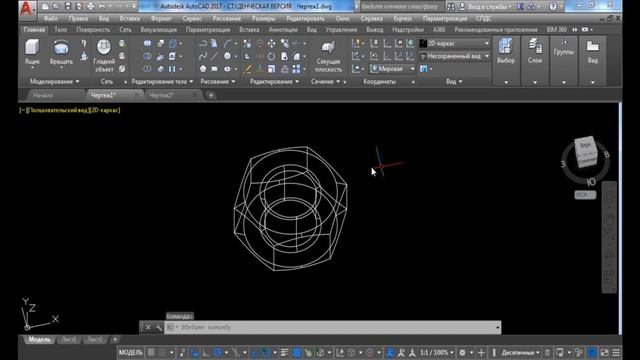Switch to the Поверхность ribbon tab
640x360 pixels.
coord(93,29)
